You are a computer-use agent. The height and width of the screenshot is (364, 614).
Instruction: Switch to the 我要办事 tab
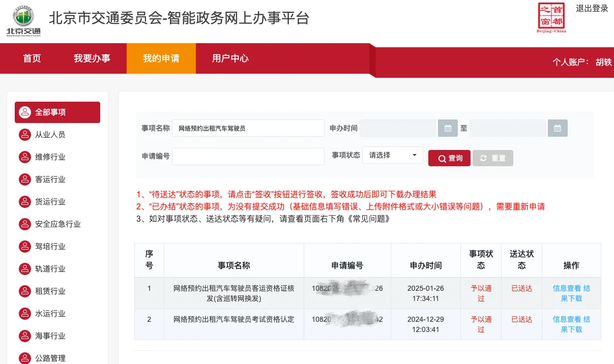[93, 58]
